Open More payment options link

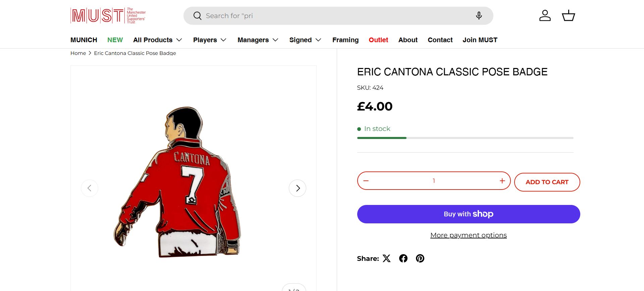coord(468,235)
